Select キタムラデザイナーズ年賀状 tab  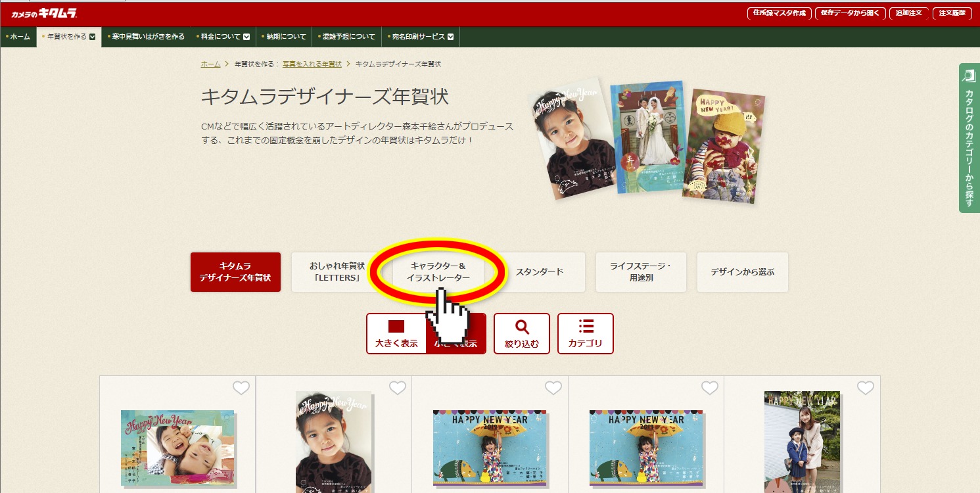[x=235, y=272]
